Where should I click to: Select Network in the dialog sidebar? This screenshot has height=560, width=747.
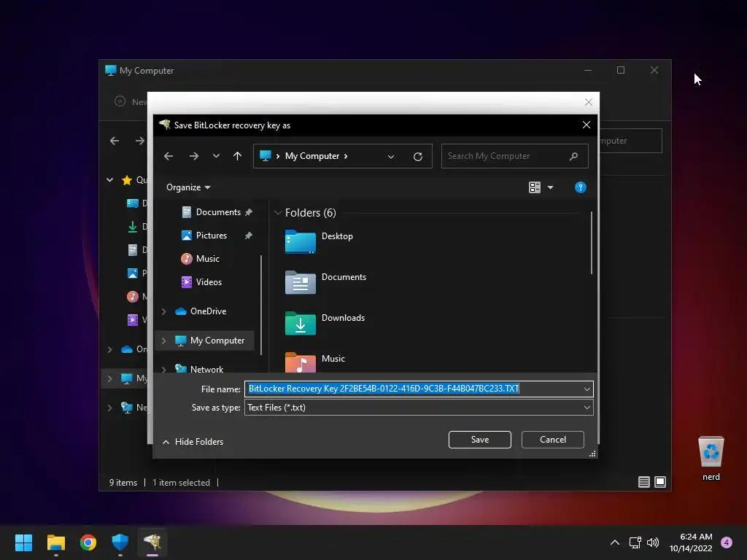coord(206,369)
